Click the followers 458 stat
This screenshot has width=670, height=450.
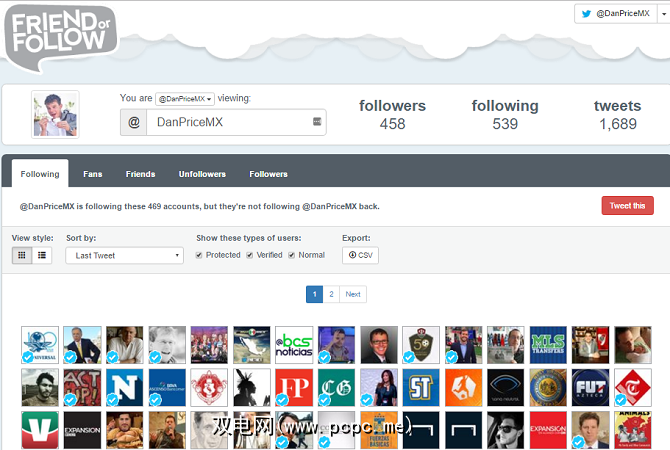[x=392, y=115]
